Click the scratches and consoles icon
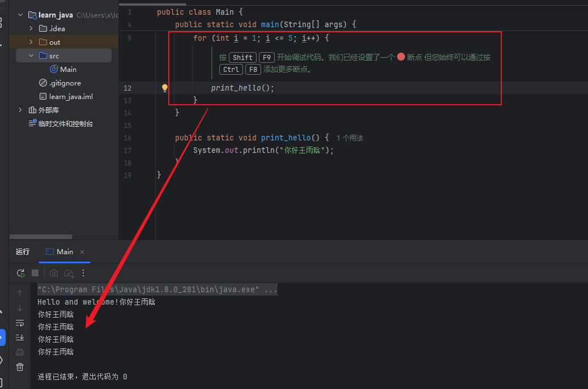This screenshot has height=389, width=588. pyautogui.click(x=33, y=123)
